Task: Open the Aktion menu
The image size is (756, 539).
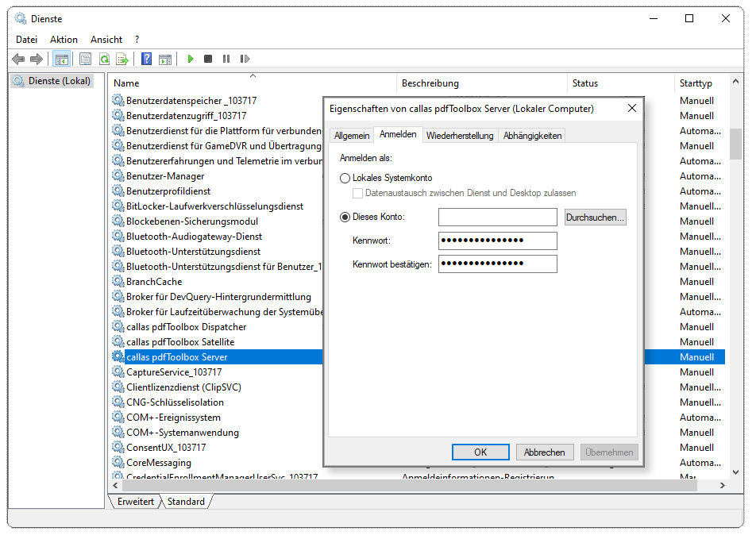Action: click(x=64, y=39)
